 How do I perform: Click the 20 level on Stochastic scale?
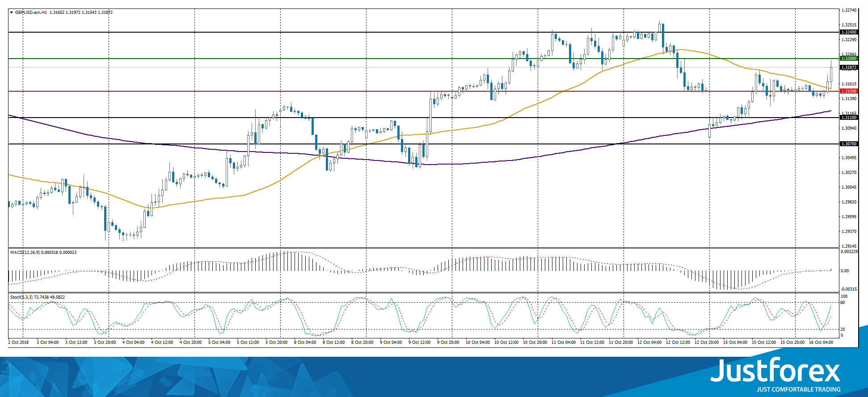843,329
